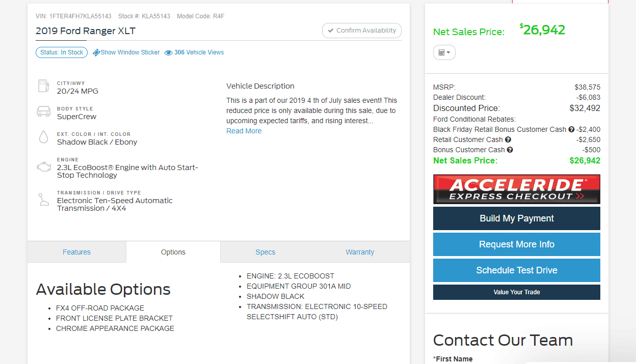This screenshot has width=636, height=364.
Task: Click the gear shifter transmission icon
Action: point(43,200)
